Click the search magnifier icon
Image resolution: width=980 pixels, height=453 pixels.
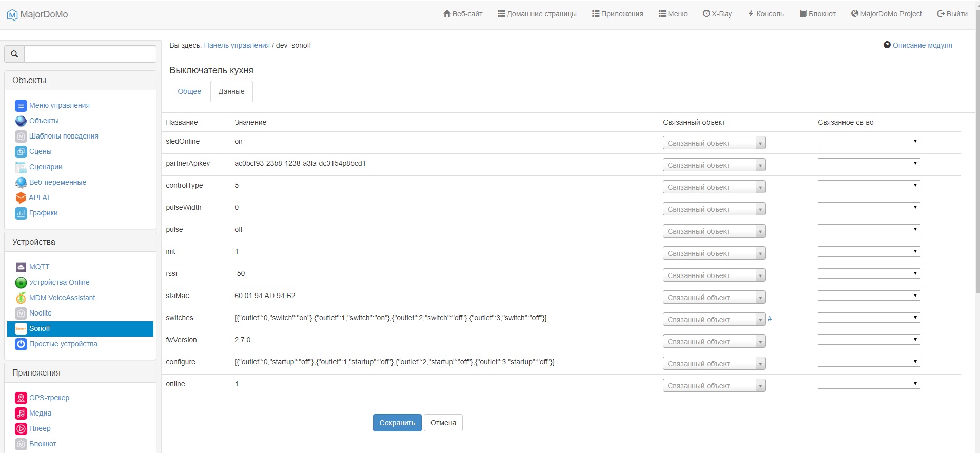(14, 54)
